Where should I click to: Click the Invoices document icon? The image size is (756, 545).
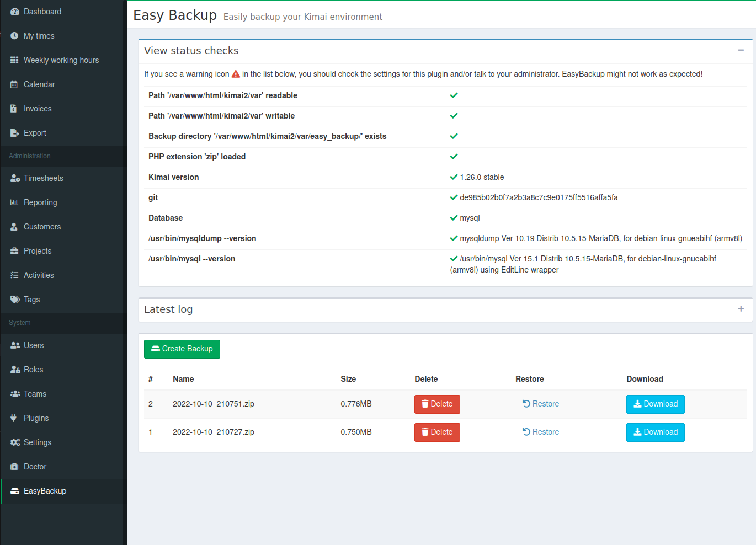14,109
